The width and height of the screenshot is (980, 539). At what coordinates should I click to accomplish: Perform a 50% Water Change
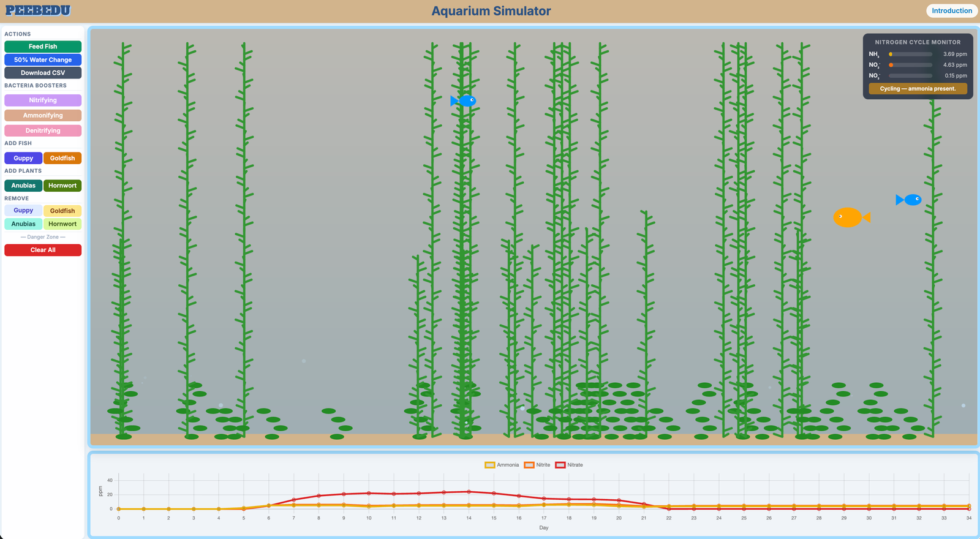43,60
